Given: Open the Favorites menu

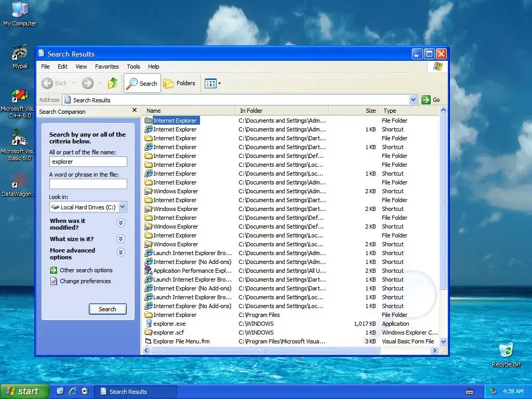Looking at the screenshot, I should click(107, 66).
